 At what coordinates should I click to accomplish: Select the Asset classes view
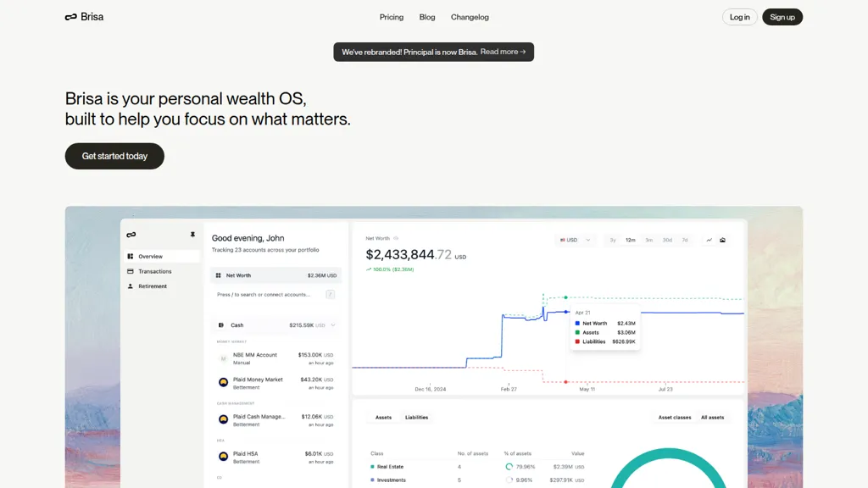click(674, 418)
